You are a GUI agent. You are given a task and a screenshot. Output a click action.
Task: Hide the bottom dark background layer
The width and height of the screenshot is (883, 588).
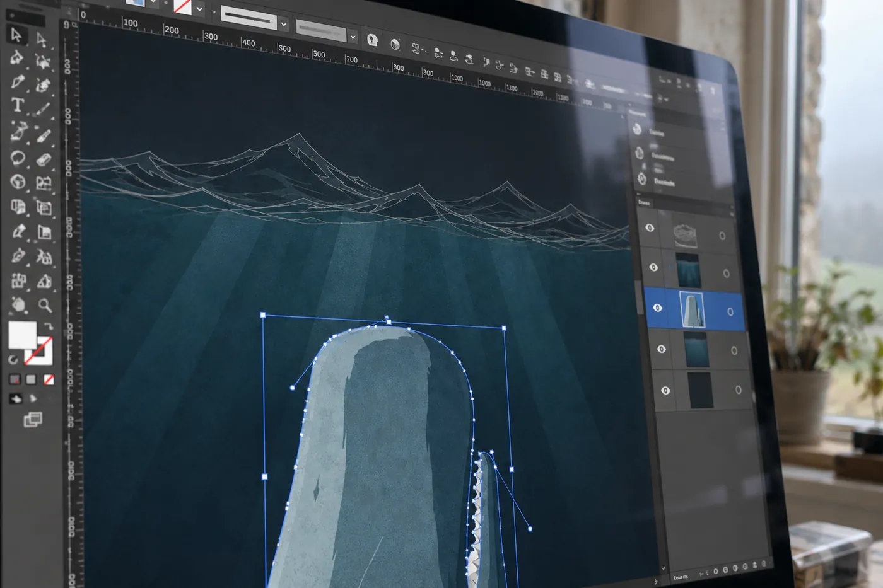[665, 391]
